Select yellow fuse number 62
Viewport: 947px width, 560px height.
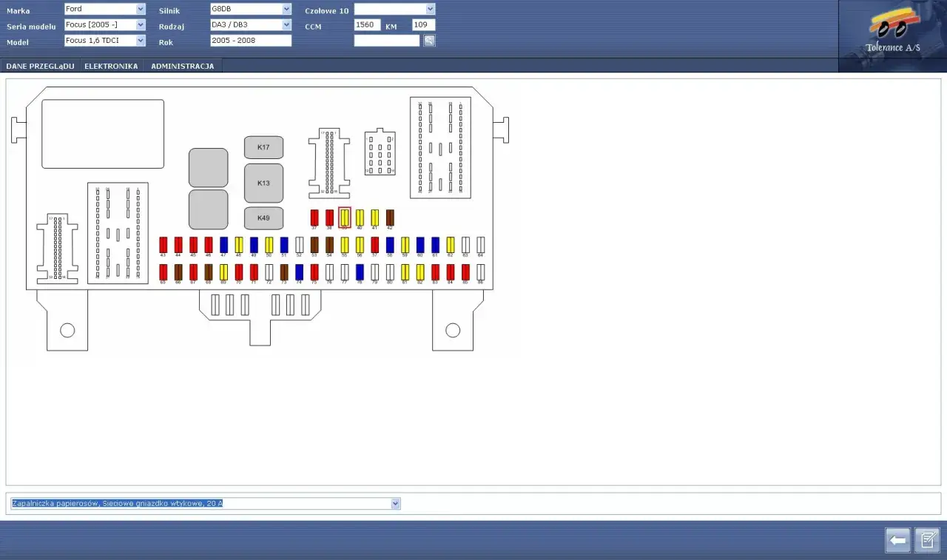pyautogui.click(x=450, y=245)
